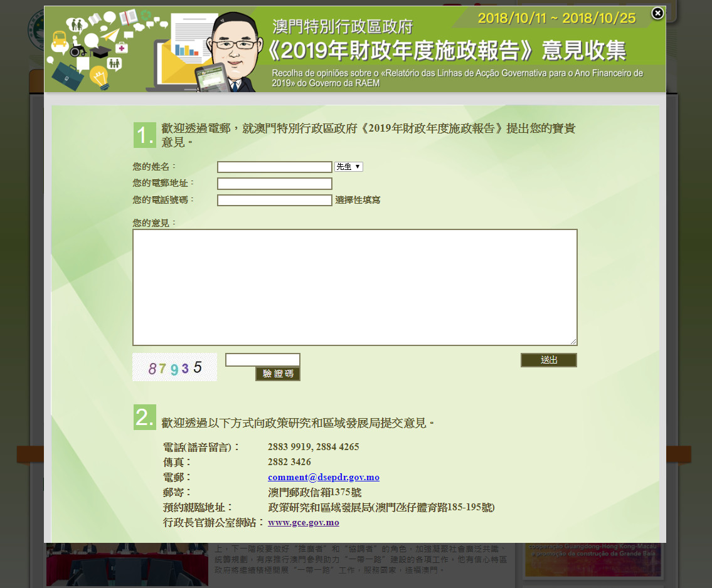Click the green number 2 badge
This screenshot has width=712, height=588.
pyautogui.click(x=144, y=417)
